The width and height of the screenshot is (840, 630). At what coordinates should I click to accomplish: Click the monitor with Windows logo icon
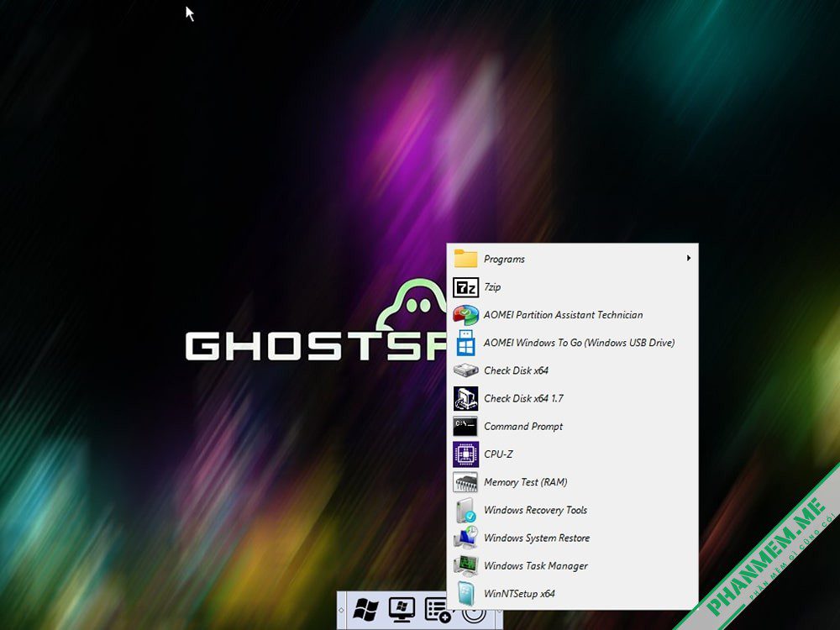point(402,610)
